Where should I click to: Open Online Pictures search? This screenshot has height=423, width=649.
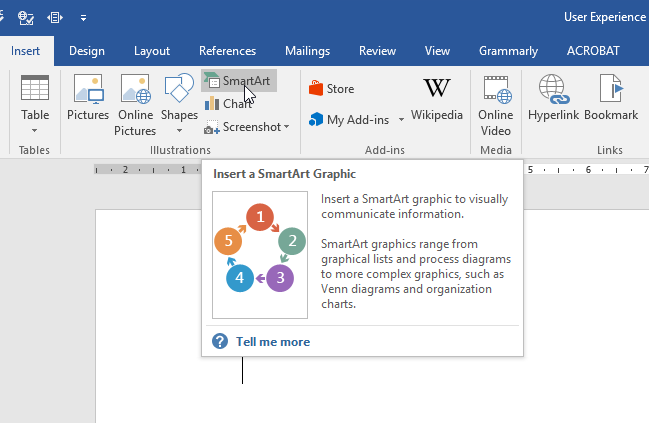(x=135, y=104)
